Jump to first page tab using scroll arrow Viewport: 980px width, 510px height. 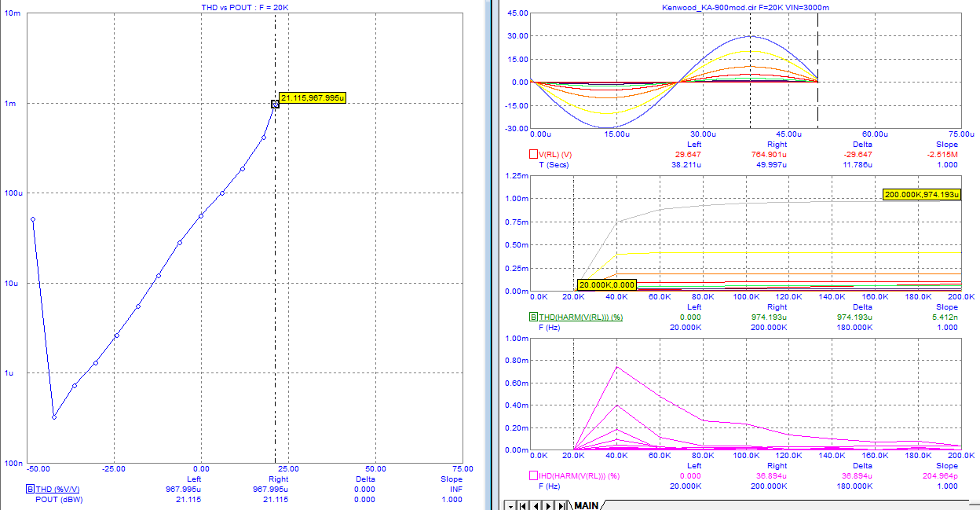[523, 505]
